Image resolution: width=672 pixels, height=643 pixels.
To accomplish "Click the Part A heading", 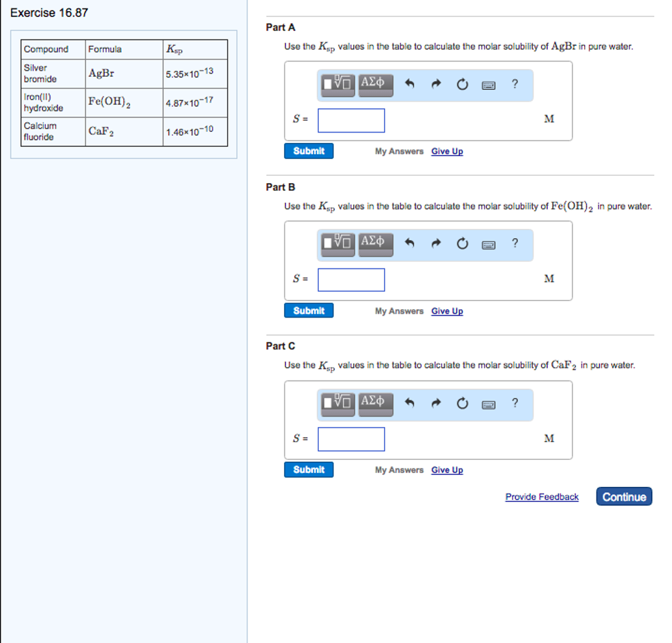I will tap(281, 28).
